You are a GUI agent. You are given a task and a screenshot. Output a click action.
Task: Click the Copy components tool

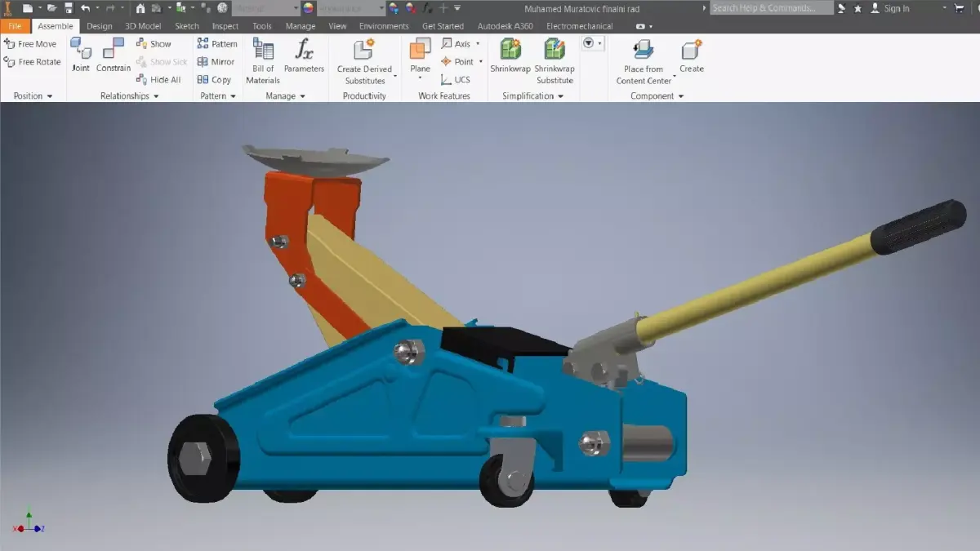point(214,80)
